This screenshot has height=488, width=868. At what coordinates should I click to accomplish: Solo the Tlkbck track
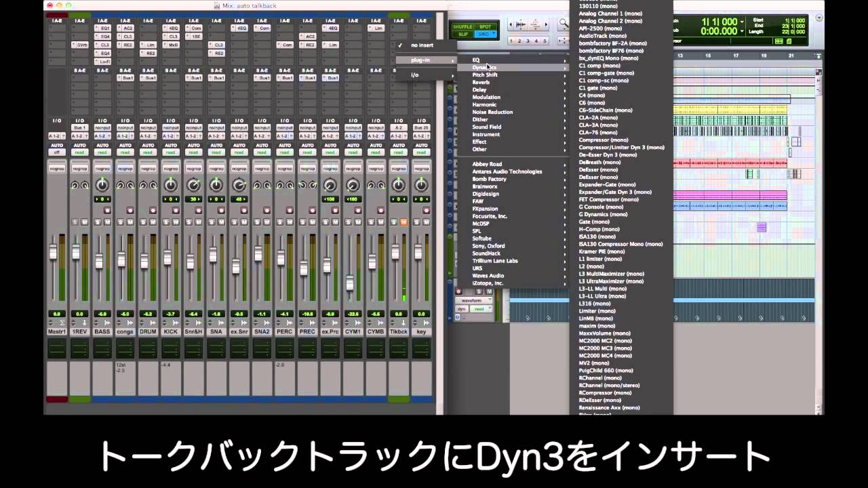(x=394, y=222)
